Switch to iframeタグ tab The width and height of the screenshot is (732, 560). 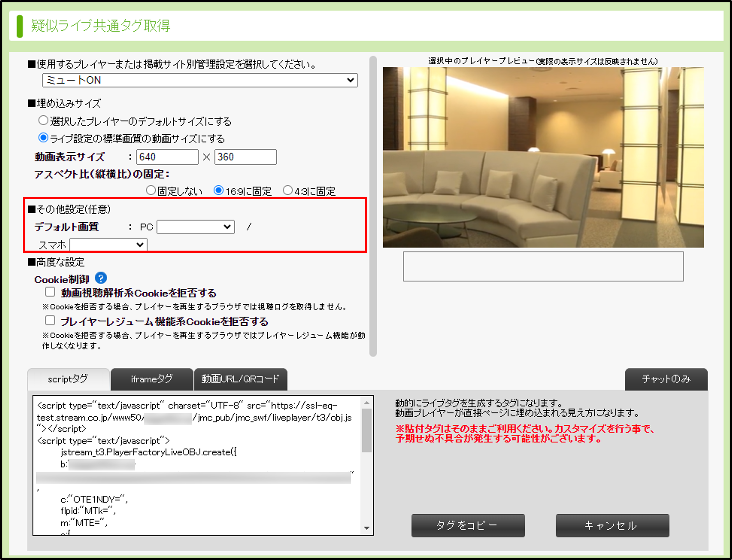click(152, 379)
